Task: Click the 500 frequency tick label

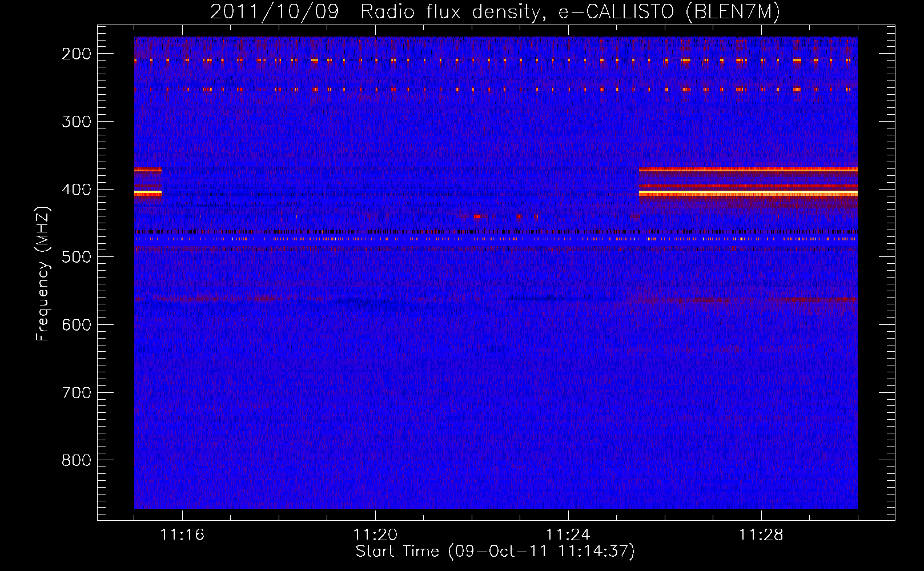Action: (x=77, y=257)
